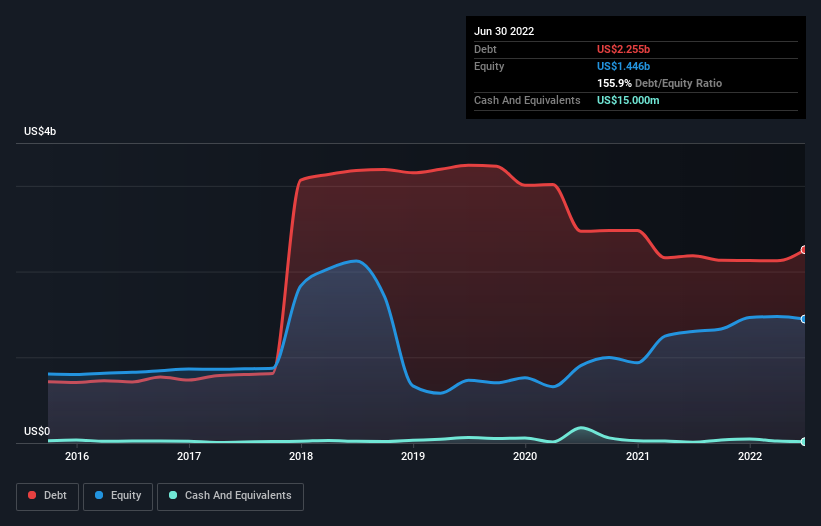Image resolution: width=821 pixels, height=526 pixels.
Task: Click the 155.9% Debt/Equity Ratio text
Action: pos(659,83)
